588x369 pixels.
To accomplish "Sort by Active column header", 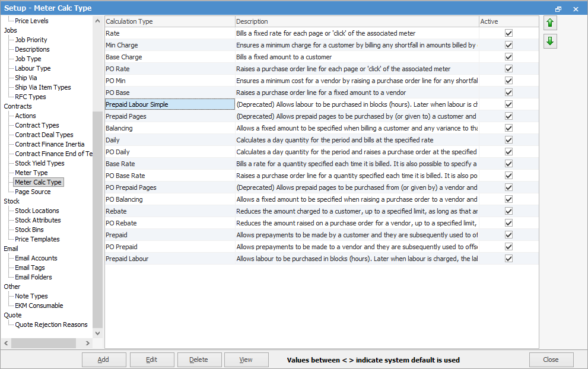I will pyautogui.click(x=508, y=21).
